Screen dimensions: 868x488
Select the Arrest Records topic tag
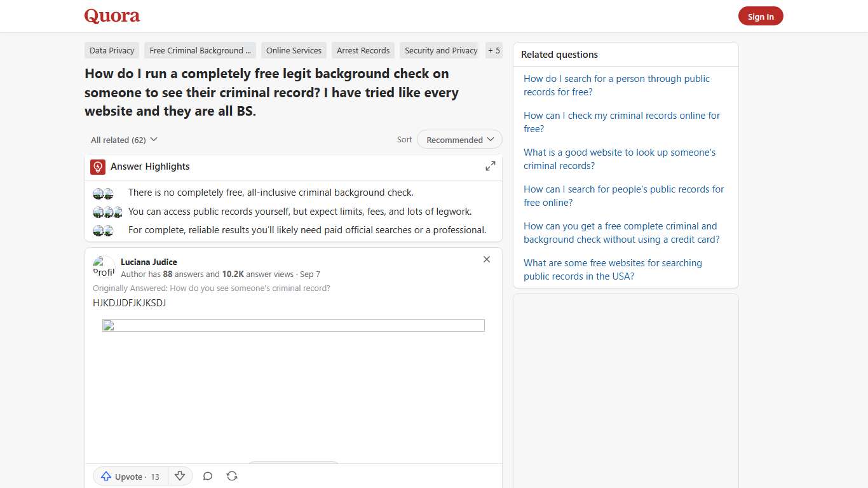coord(363,50)
